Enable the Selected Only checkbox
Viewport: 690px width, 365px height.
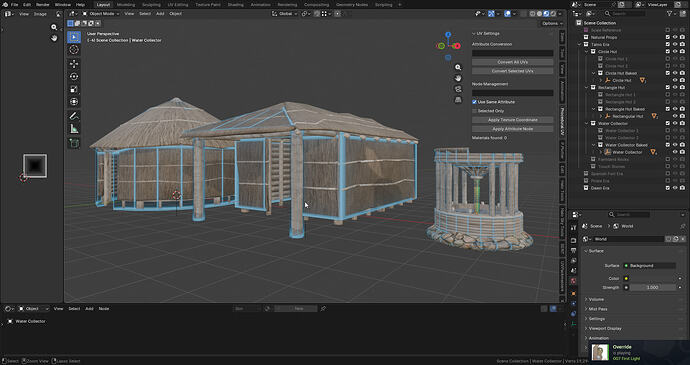(x=474, y=111)
